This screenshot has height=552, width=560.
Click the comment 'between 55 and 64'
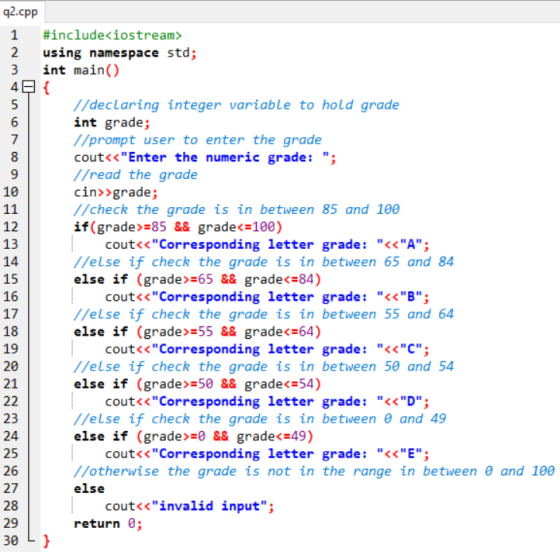388,314
